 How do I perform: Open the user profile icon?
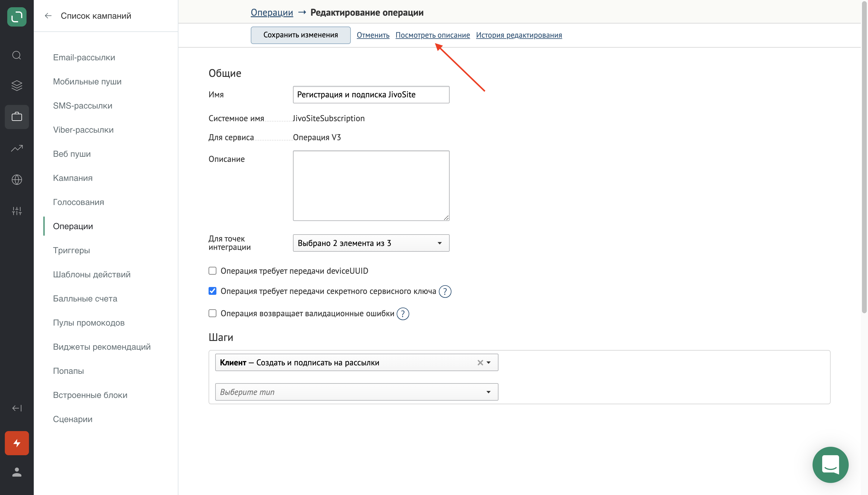pos(17,472)
